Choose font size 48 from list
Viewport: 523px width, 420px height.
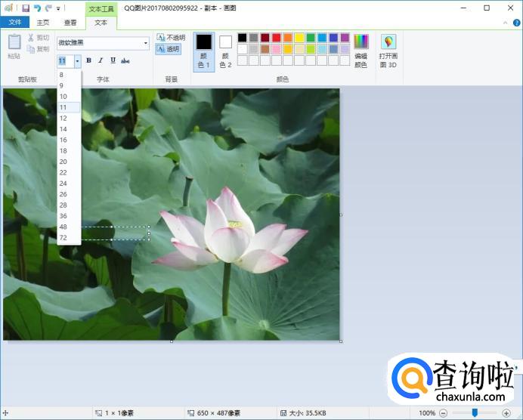point(69,227)
